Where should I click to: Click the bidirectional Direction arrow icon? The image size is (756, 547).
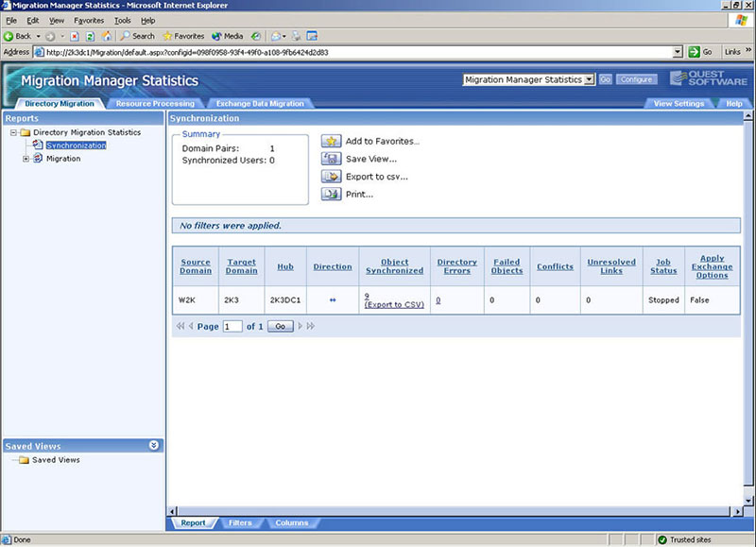tap(333, 299)
